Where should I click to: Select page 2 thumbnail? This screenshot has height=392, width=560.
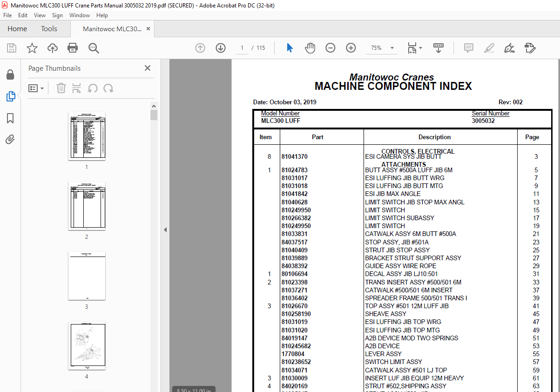[x=87, y=206]
